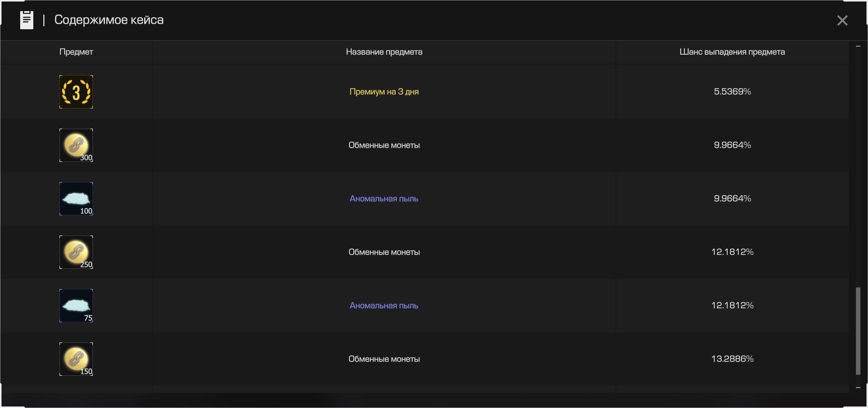Click 9.9664% chance for 100 anomalous dust
The image size is (868, 408).
pos(732,199)
